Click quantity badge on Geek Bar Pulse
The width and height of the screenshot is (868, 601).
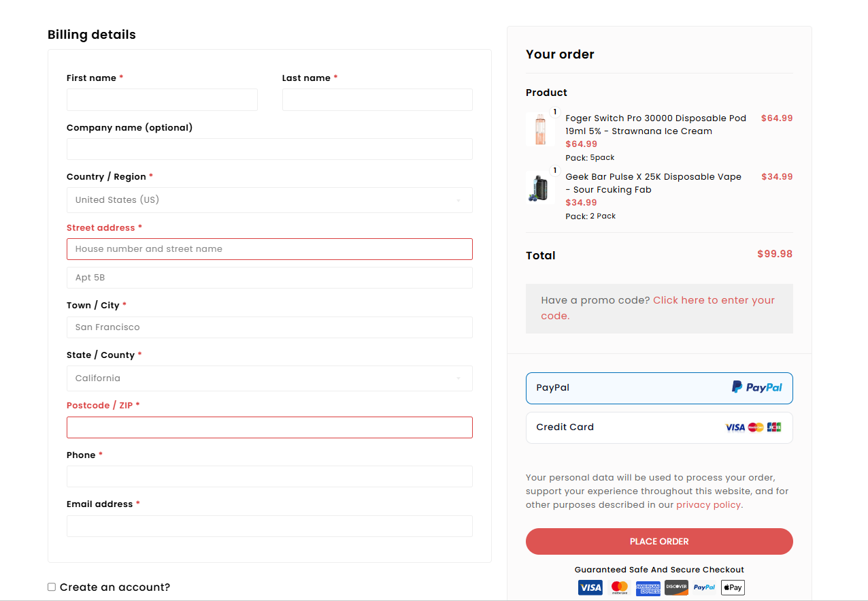tap(554, 170)
